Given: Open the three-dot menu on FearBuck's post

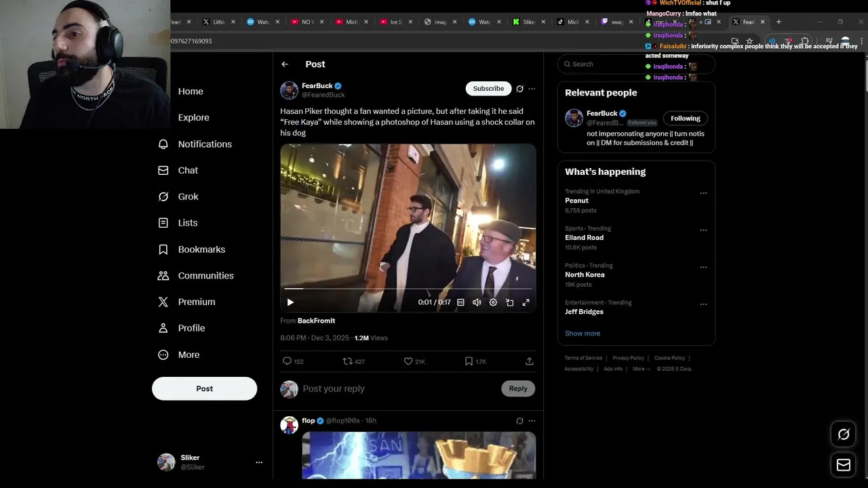Looking at the screenshot, I should coord(532,89).
